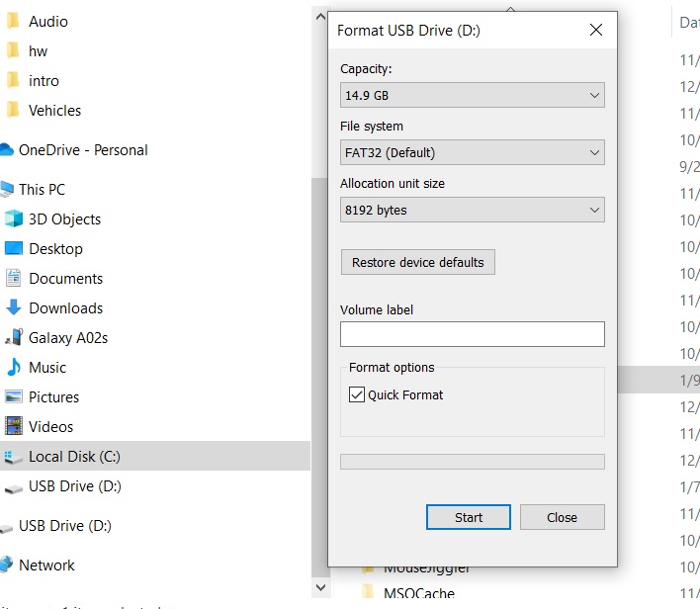Click the Downloads arrow icon
The image size is (700, 609).
click(x=14, y=308)
